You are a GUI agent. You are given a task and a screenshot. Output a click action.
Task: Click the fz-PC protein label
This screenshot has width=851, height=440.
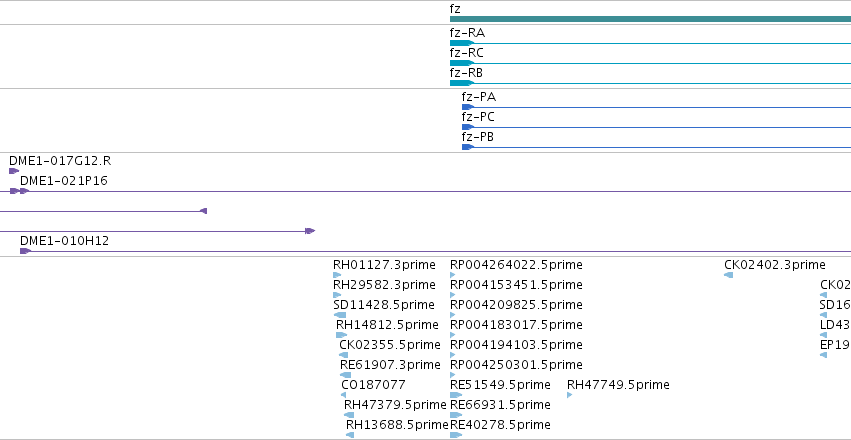pyautogui.click(x=478, y=117)
